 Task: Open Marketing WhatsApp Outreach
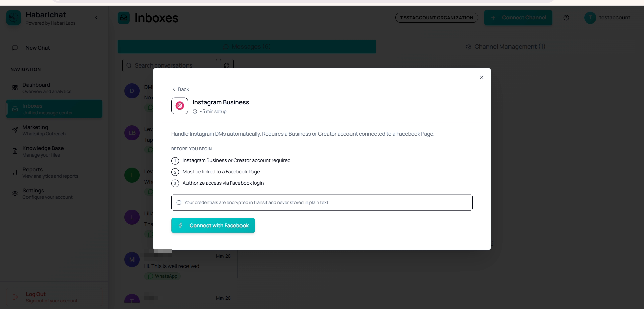54,130
